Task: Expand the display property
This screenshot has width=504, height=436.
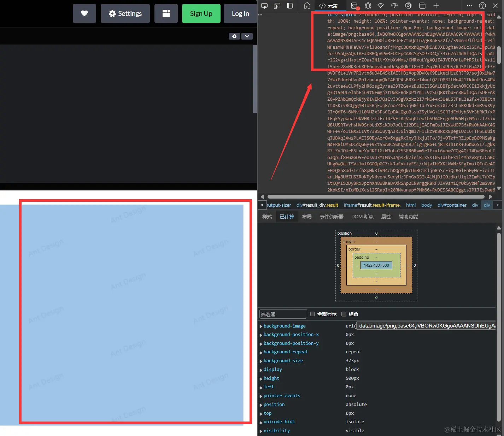Action: click(261, 370)
